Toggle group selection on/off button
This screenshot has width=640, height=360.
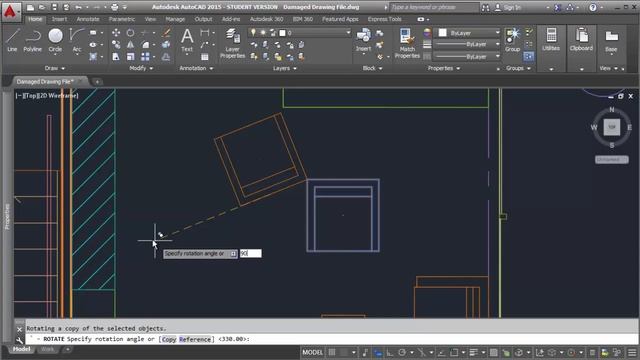(529, 57)
